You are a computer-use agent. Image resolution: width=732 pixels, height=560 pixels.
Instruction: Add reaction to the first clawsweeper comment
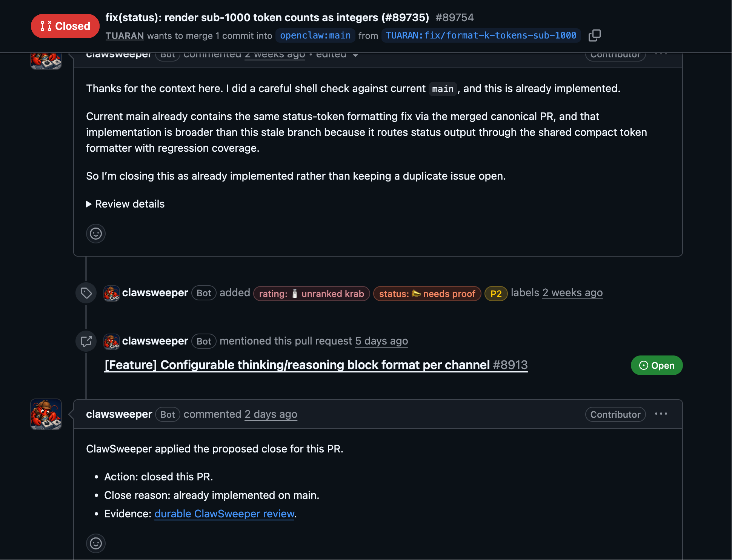(96, 234)
